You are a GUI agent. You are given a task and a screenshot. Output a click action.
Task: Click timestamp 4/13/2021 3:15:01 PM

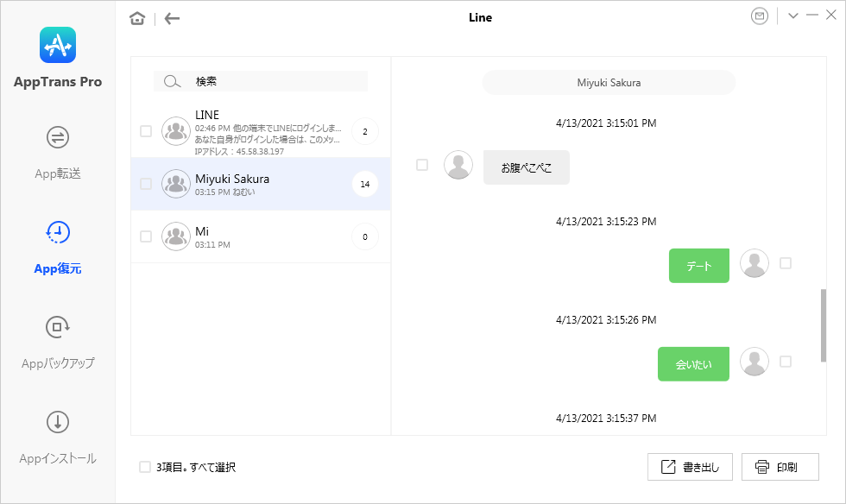[x=606, y=123]
